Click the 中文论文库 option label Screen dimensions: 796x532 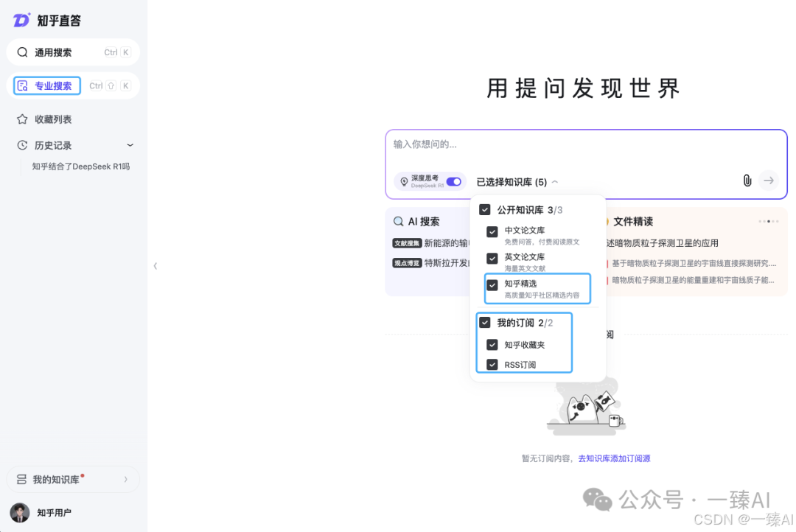525,230
